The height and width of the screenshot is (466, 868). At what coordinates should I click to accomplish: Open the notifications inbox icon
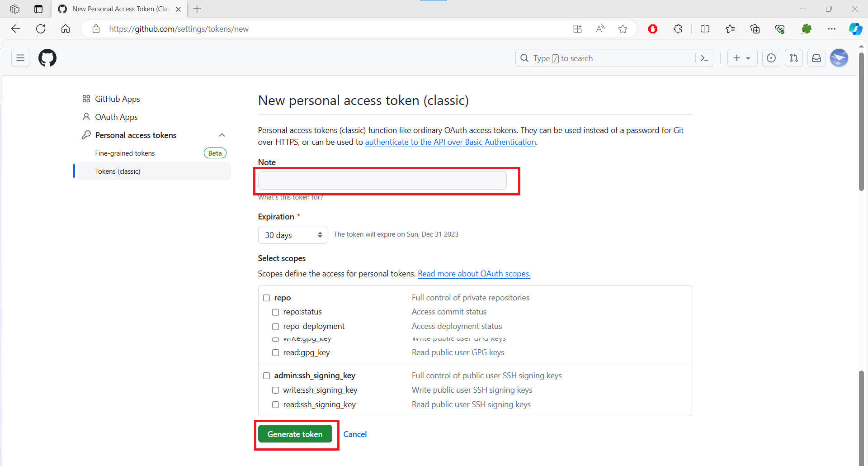(816, 58)
